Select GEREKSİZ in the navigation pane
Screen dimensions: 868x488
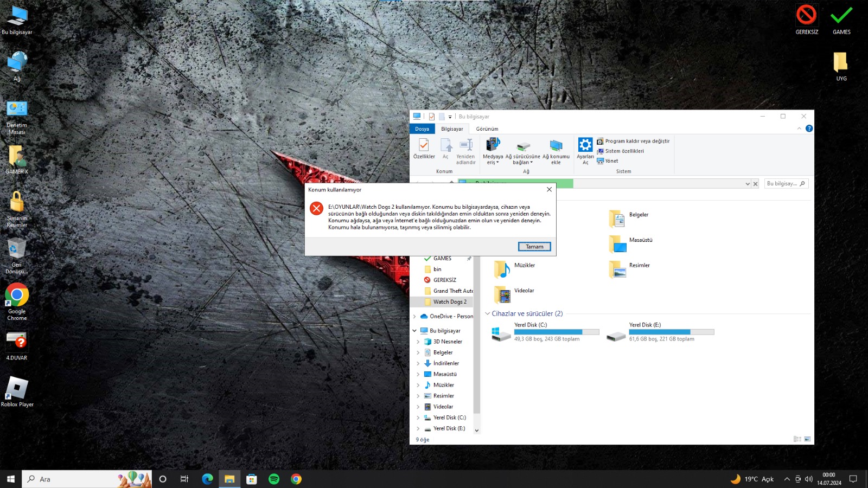point(444,280)
